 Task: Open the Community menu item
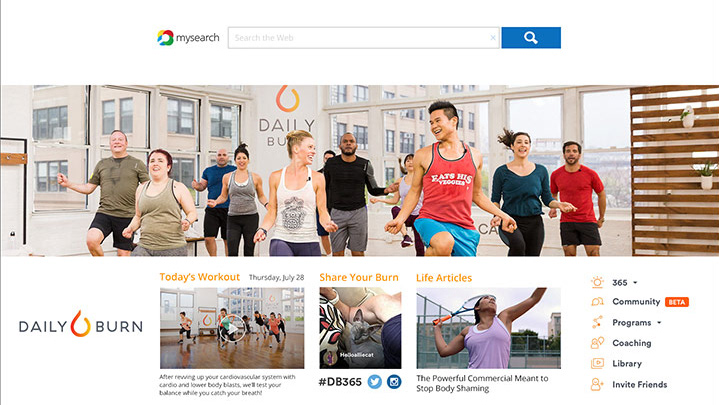[636, 302]
